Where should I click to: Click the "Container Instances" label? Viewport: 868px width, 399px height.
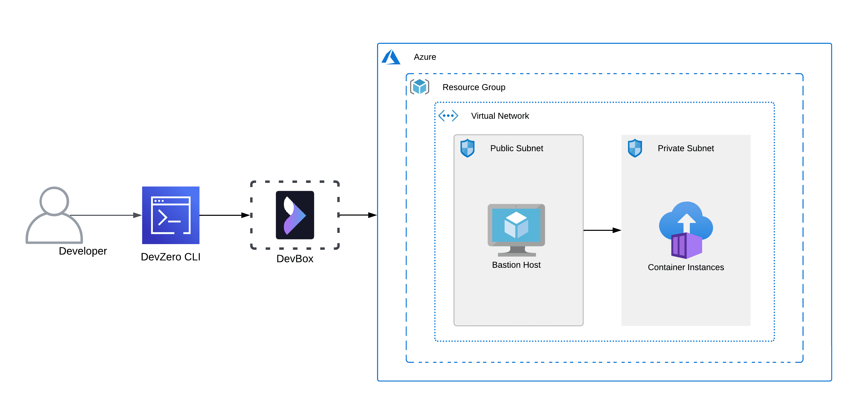(686, 267)
